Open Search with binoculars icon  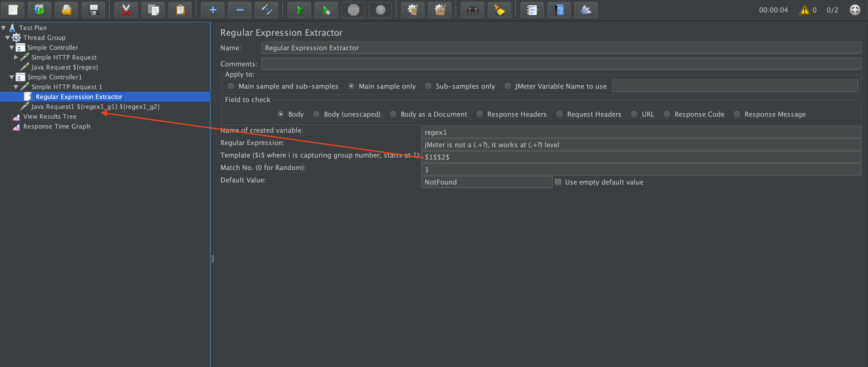472,10
